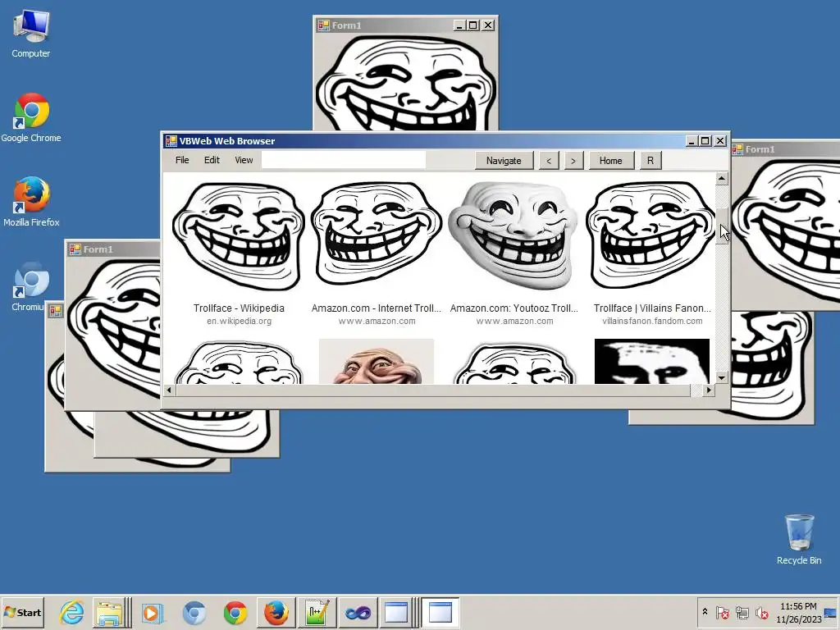Click Chromium icon in the taskbar
The height and width of the screenshot is (630, 840).
click(194, 612)
